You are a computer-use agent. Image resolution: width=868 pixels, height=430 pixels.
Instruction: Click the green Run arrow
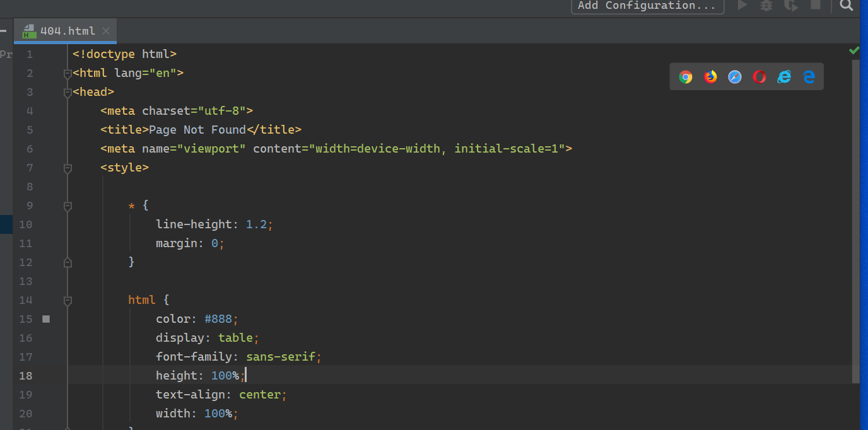[742, 6]
